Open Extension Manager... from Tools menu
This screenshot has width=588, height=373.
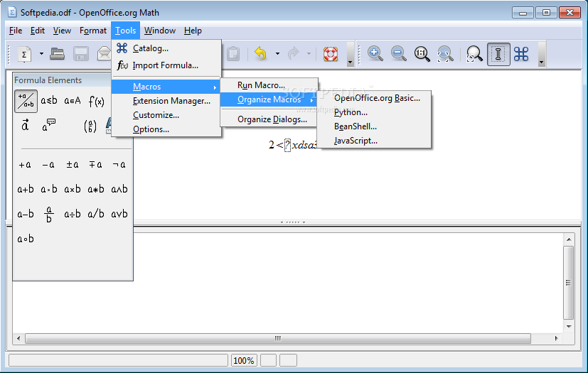click(x=166, y=101)
